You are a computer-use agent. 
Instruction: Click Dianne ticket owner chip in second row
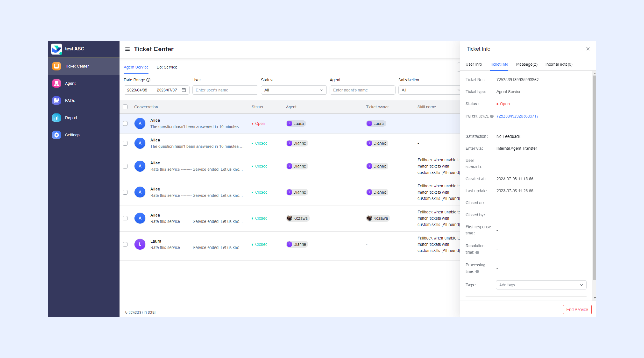point(377,143)
